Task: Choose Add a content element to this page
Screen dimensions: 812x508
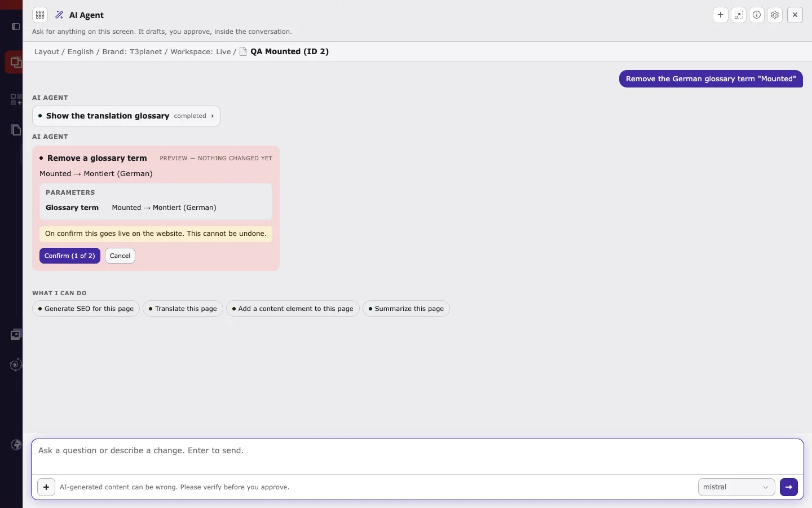Action: point(293,309)
